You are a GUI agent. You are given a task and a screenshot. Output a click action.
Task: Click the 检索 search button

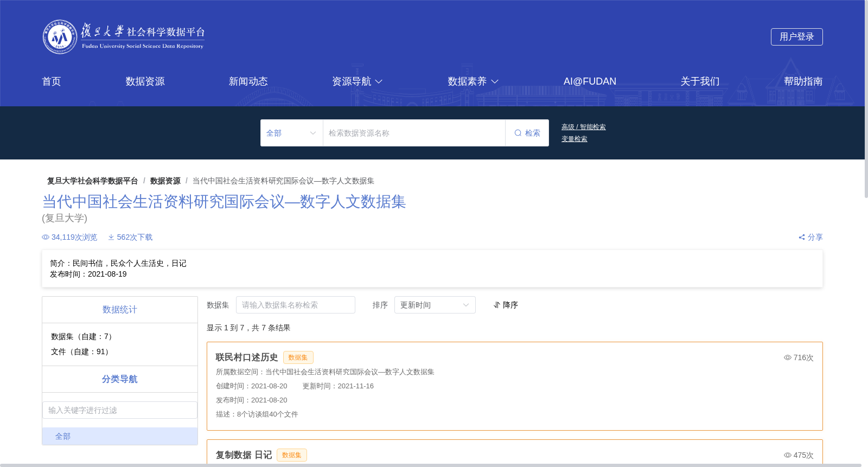click(527, 133)
